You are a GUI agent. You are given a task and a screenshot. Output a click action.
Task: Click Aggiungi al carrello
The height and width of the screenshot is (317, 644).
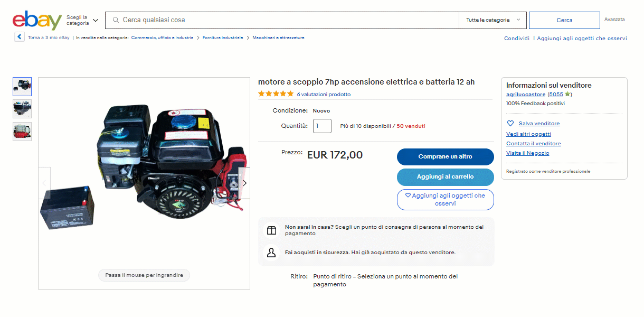[445, 176]
